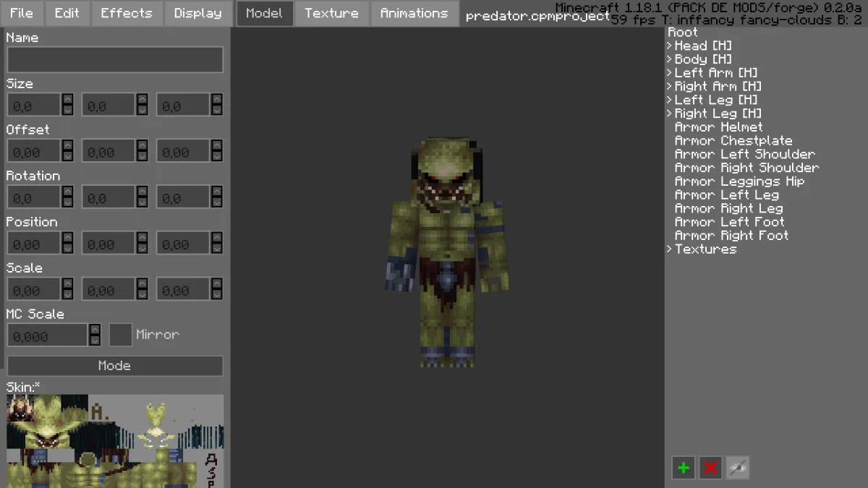Click the down arrow of second Offset field
This screenshot has width=868, height=488.
142,157
